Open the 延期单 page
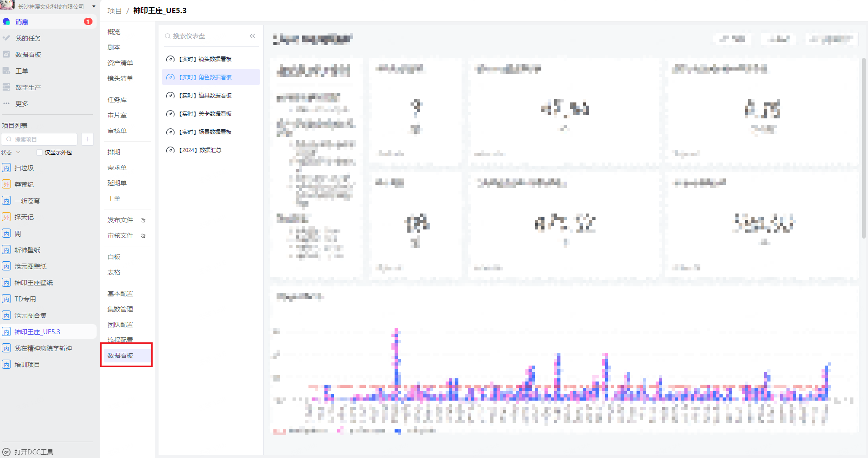Screen dimensions: 868x458 pyautogui.click(x=117, y=183)
